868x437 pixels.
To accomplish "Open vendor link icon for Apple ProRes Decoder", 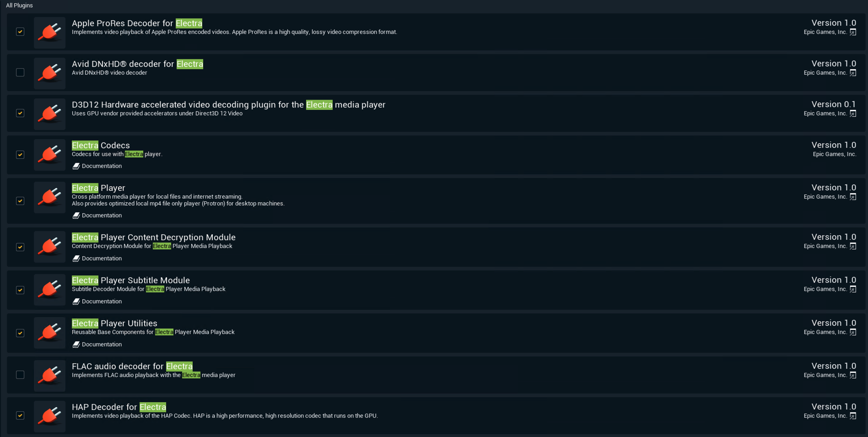I will click(853, 32).
